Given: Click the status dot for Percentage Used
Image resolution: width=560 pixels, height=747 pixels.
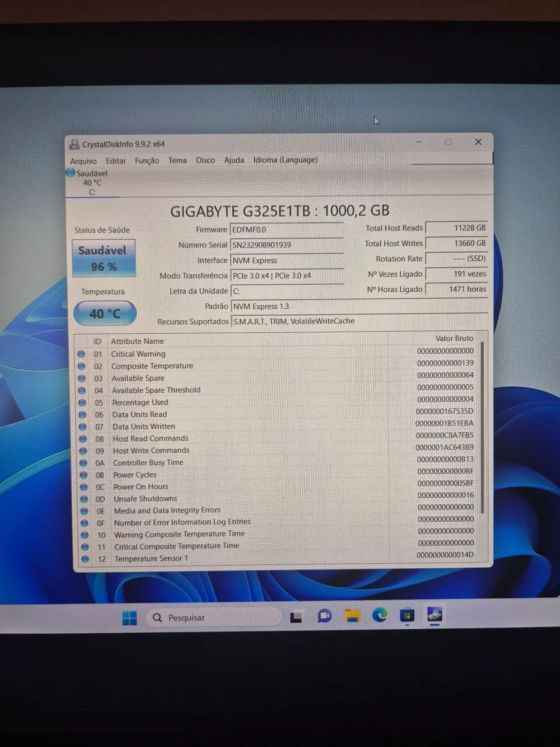Looking at the screenshot, I should tap(82, 403).
